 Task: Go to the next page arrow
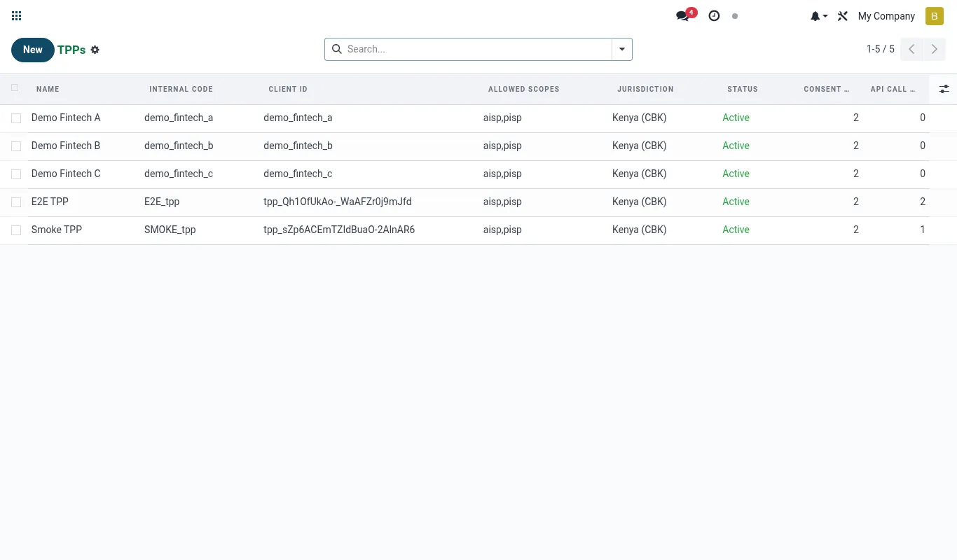tap(935, 49)
